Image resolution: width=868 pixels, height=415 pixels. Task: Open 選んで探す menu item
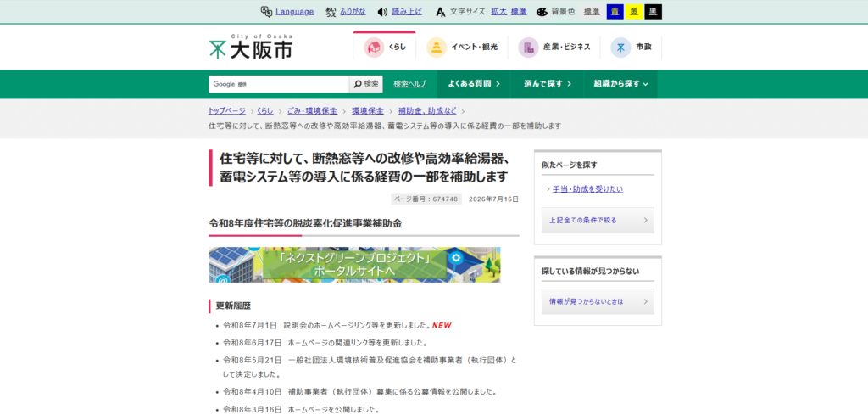click(x=548, y=84)
